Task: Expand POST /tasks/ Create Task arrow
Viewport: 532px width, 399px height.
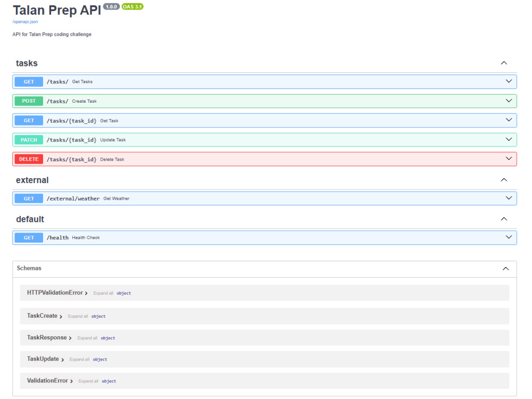Action: click(x=509, y=101)
